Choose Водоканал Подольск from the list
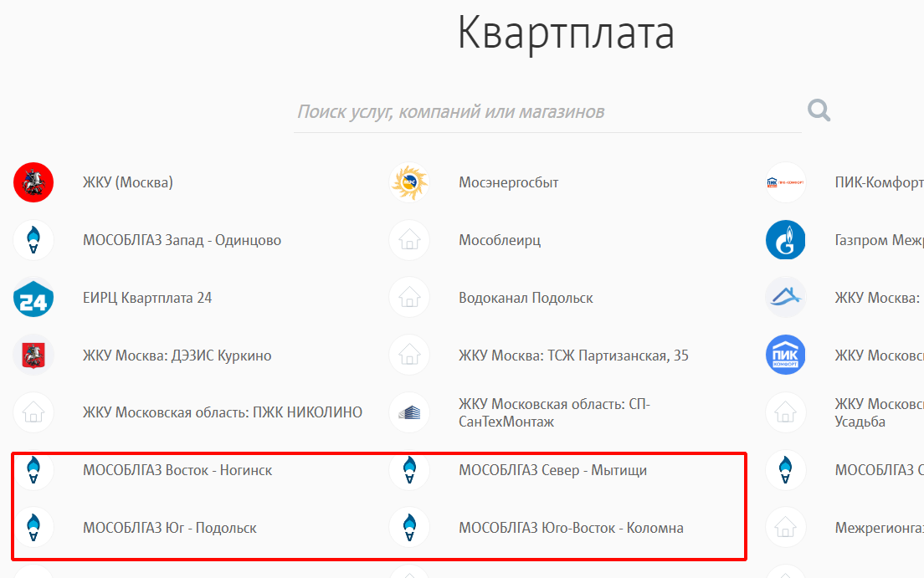The width and height of the screenshot is (924, 578). pyautogui.click(x=526, y=298)
